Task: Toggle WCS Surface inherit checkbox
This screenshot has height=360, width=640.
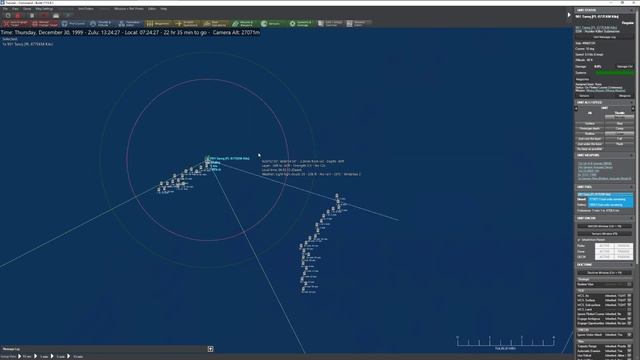Action: (629, 300)
